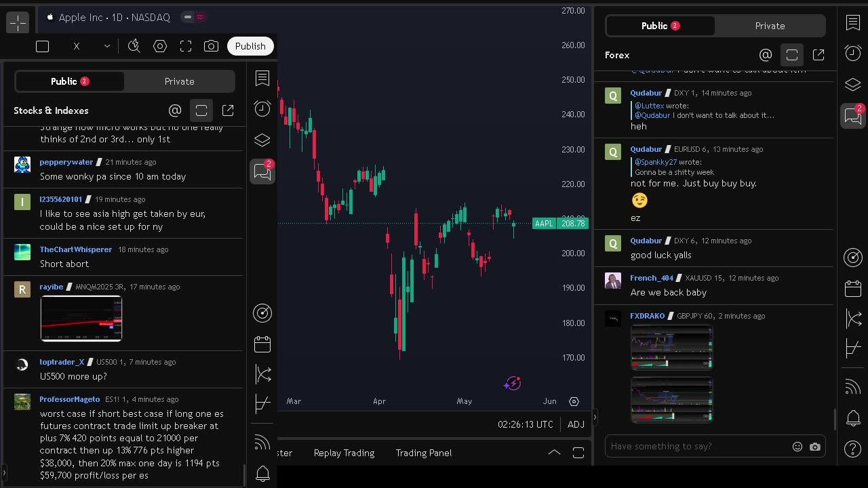This screenshot has height=488, width=868.
Task: Open alerts clock icon in far right sidebar
Action: pos(853,54)
